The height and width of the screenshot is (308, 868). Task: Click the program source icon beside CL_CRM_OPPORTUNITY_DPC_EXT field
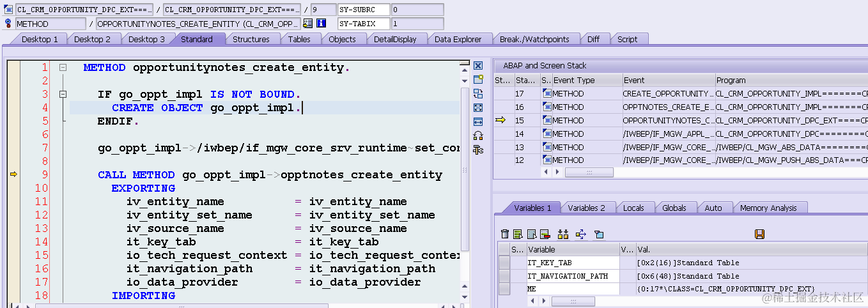[8, 10]
